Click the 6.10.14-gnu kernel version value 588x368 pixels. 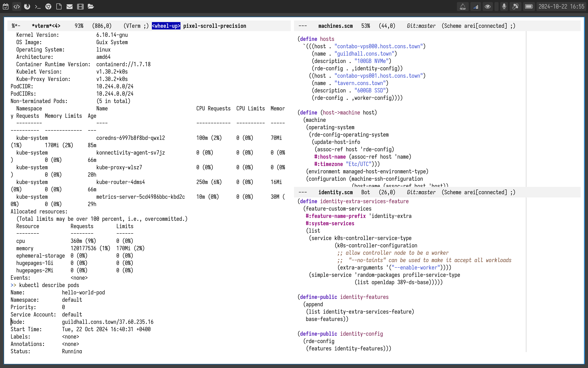(x=112, y=35)
